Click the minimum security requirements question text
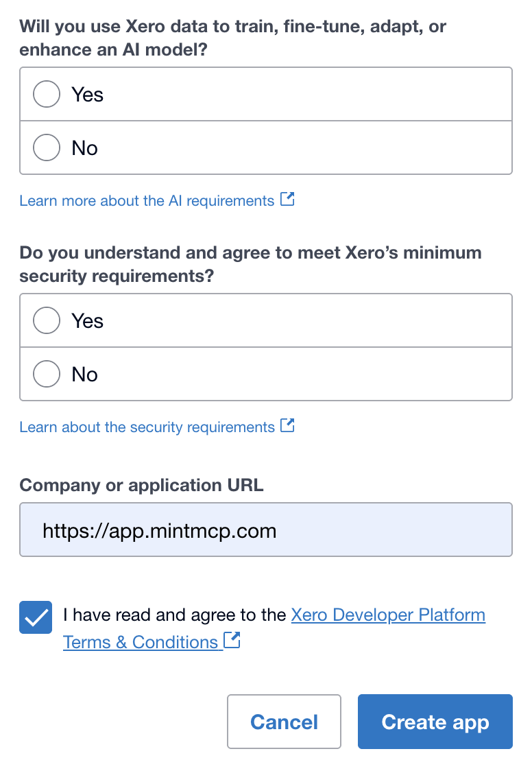The image size is (532, 771). point(250,264)
